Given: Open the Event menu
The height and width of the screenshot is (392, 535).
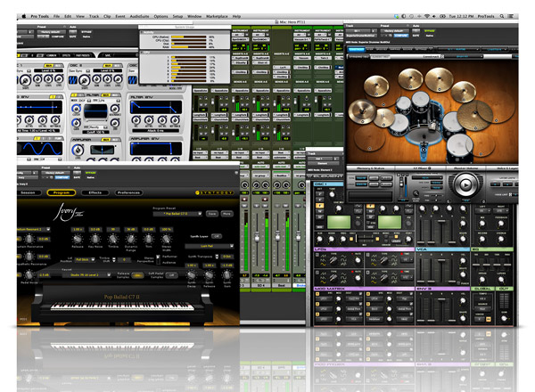Looking at the screenshot, I should point(120,16).
